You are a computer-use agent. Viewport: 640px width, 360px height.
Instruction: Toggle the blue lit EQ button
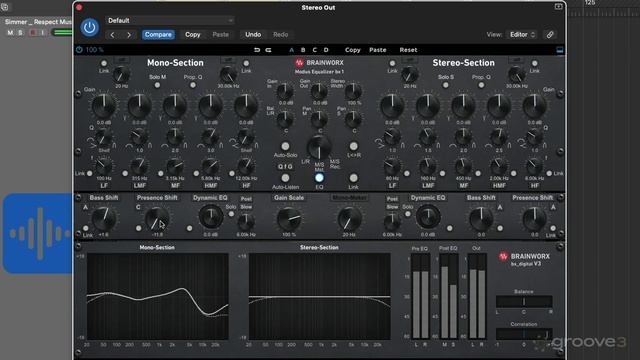[x=319, y=178]
